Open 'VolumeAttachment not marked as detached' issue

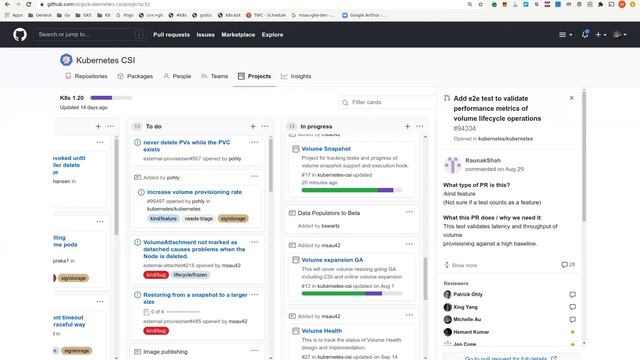[194, 249]
